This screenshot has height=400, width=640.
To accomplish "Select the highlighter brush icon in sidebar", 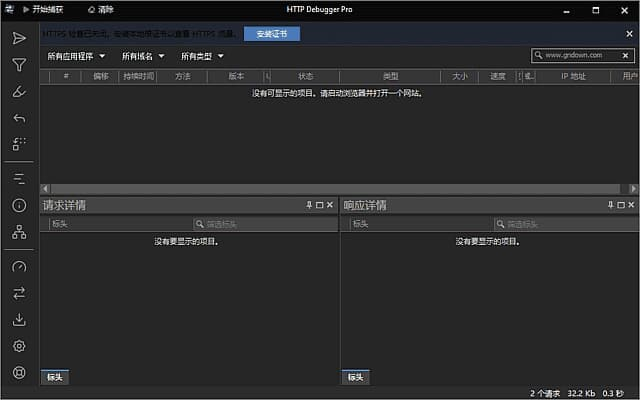I will click(x=19, y=91).
